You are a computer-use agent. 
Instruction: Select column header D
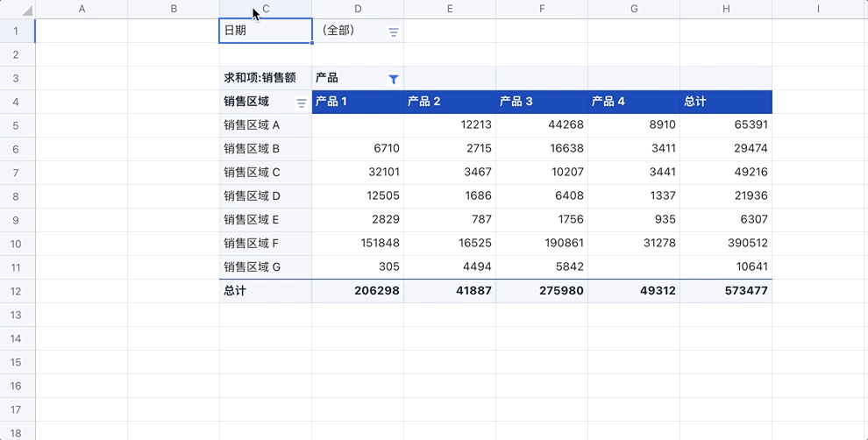coord(358,9)
